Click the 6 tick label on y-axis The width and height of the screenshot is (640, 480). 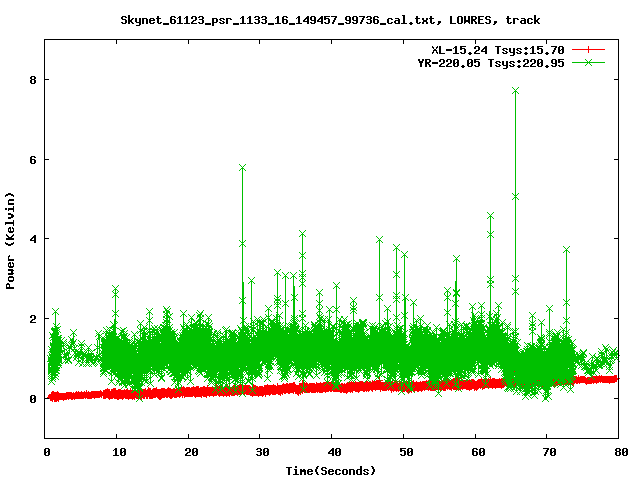point(32,160)
